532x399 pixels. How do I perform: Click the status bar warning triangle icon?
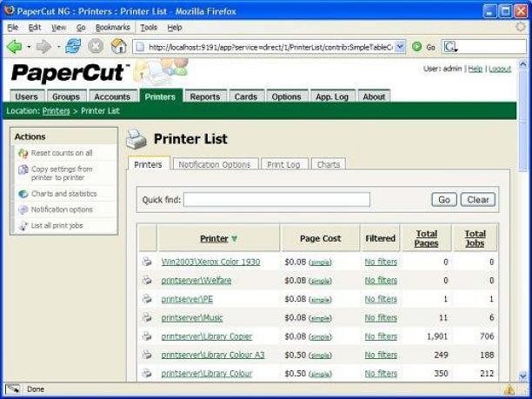(x=509, y=389)
